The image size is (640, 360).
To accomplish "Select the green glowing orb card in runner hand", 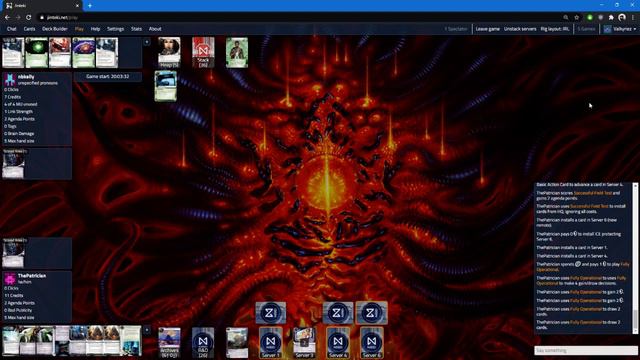I will [36, 52].
